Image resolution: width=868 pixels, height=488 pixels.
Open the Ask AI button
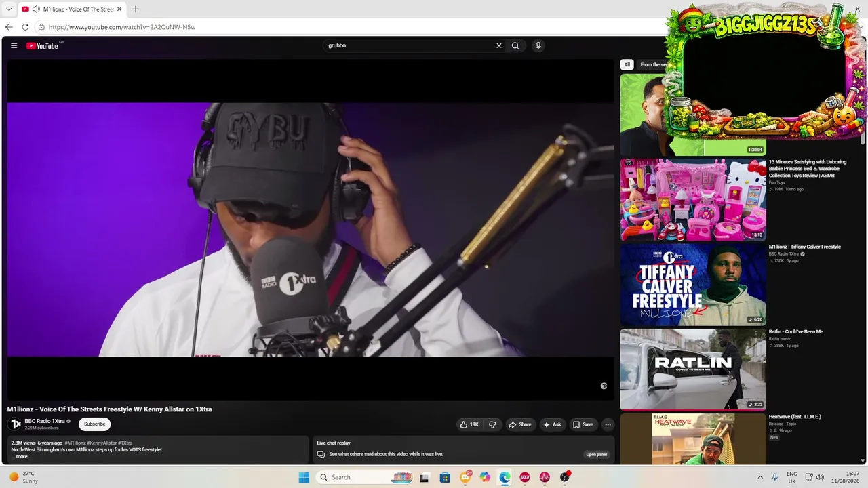(x=552, y=424)
